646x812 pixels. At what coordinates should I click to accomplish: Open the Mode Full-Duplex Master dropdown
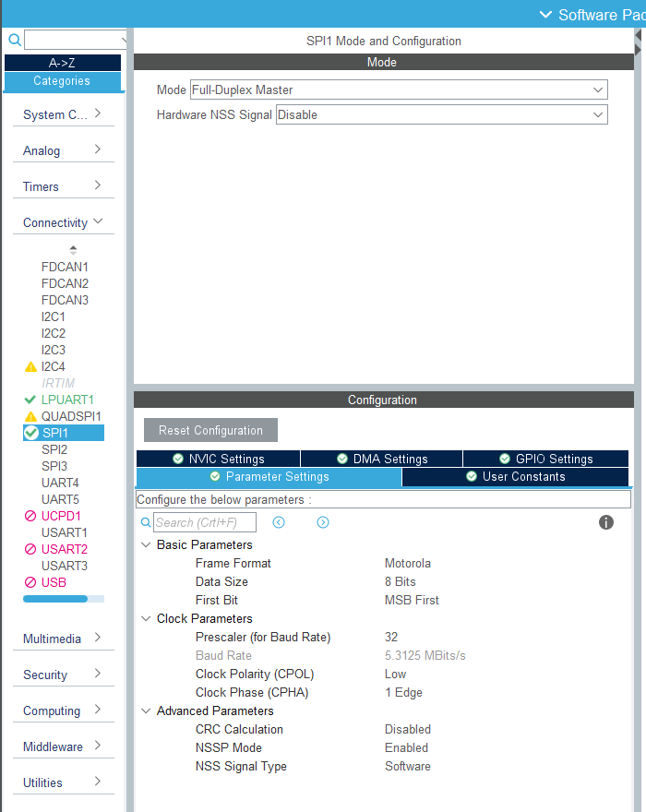tap(399, 90)
